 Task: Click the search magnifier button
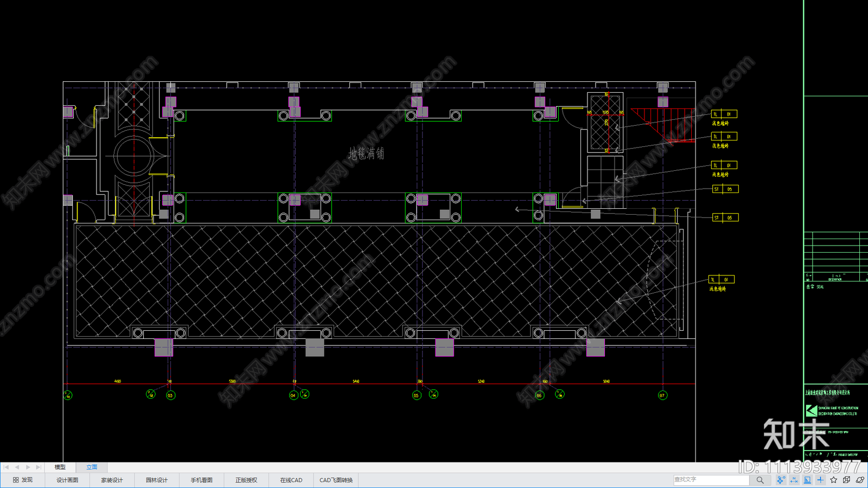pos(760,480)
